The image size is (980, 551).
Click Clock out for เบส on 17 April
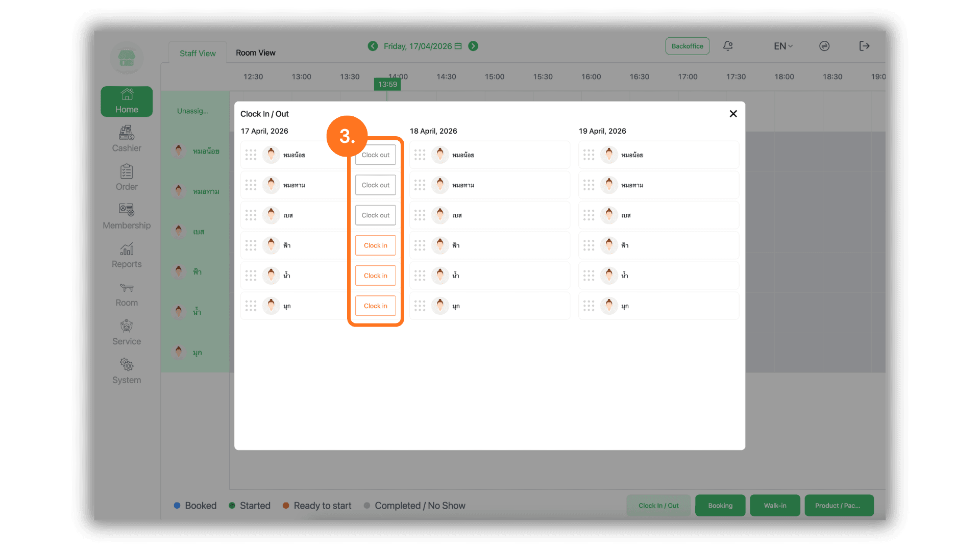pyautogui.click(x=375, y=215)
